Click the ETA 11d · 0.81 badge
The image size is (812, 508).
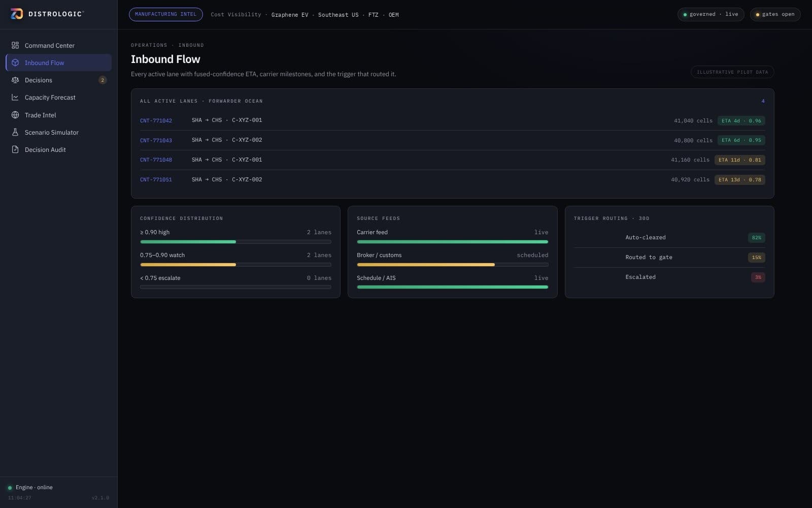[739, 160]
